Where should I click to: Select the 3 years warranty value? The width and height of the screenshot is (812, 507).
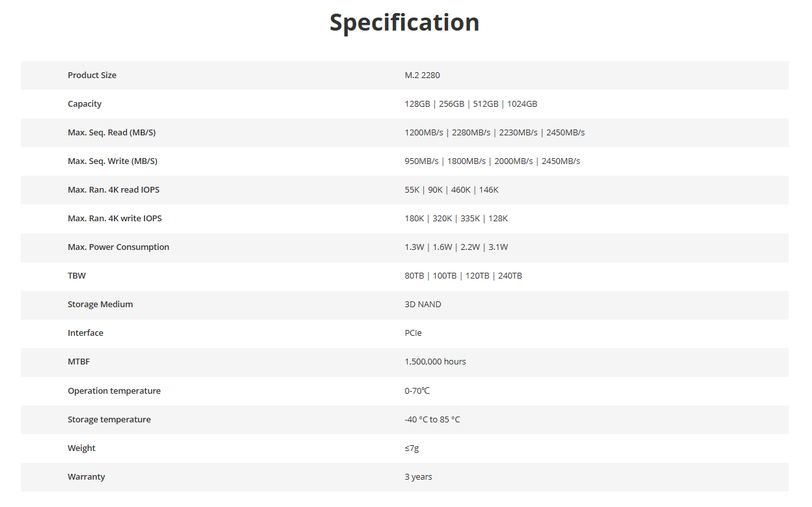(x=418, y=477)
